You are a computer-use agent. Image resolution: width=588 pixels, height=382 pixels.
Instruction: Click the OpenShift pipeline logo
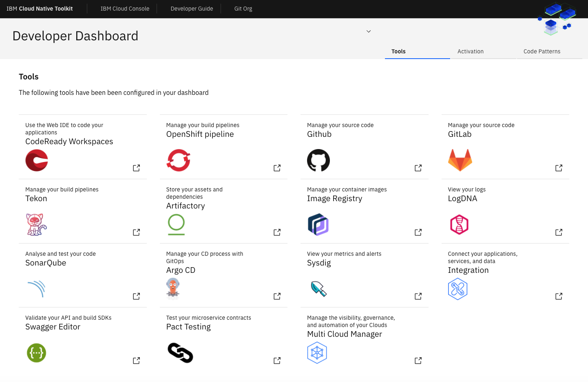(179, 160)
